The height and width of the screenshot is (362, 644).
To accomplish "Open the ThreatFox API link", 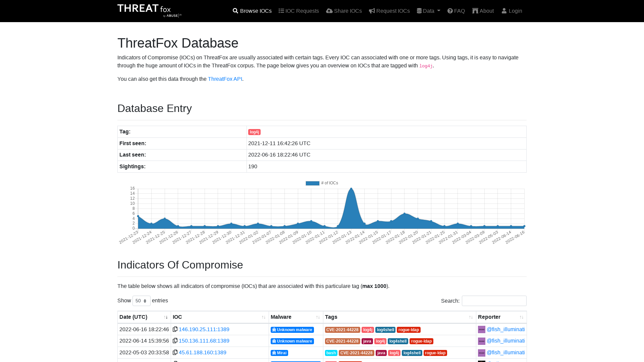I will 225,79.
